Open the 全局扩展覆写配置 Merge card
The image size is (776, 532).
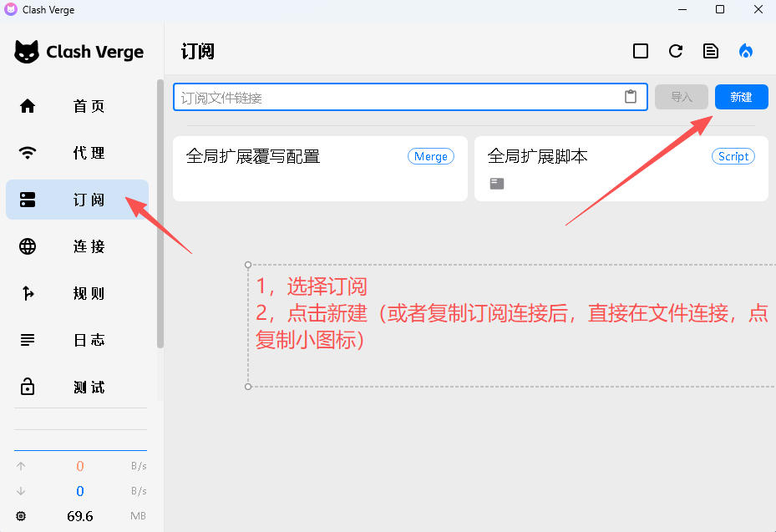pyautogui.click(x=320, y=169)
